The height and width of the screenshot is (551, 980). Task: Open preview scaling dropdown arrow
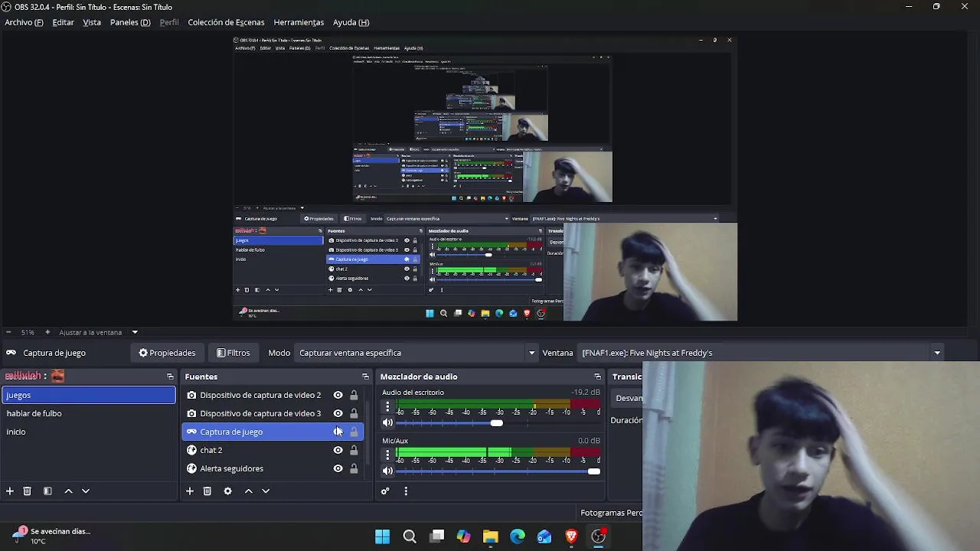tap(135, 332)
